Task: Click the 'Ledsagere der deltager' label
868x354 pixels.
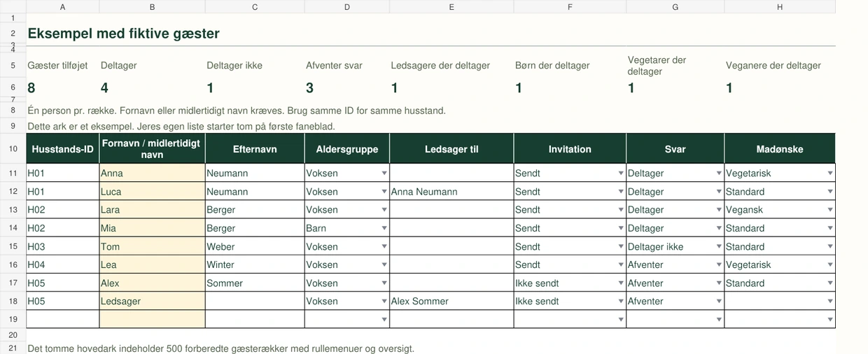Action: click(x=440, y=66)
